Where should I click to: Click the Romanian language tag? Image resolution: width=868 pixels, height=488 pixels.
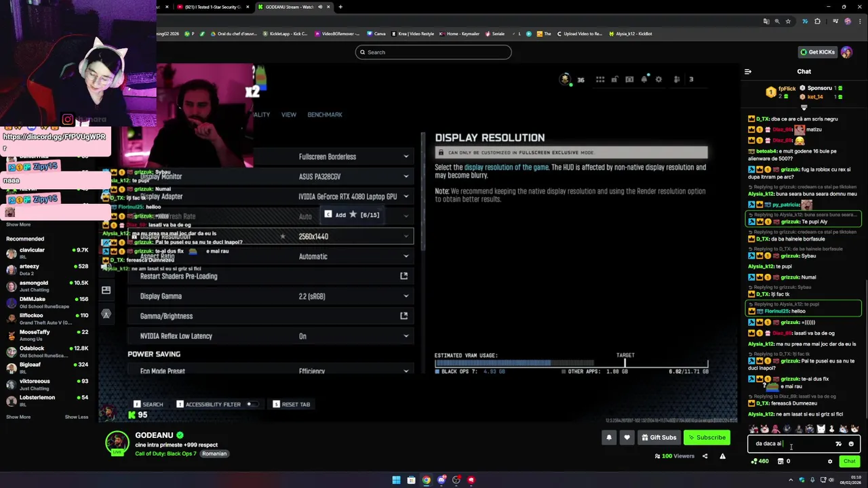tap(214, 453)
